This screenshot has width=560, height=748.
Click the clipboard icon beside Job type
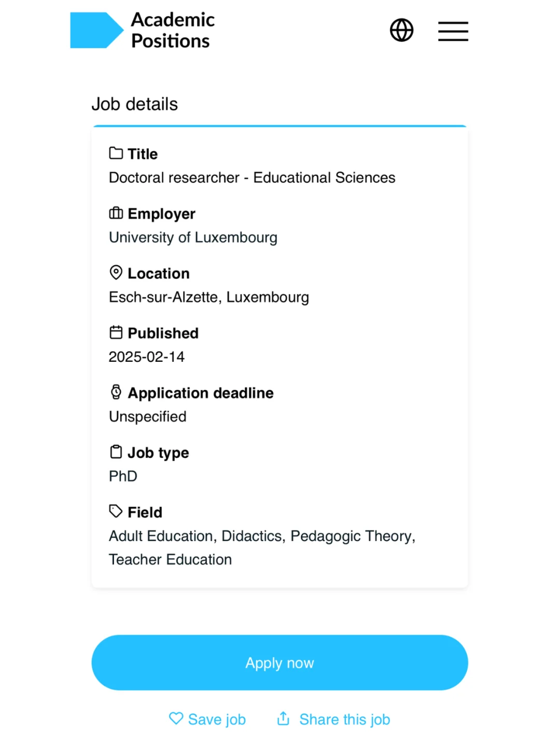coord(116,451)
